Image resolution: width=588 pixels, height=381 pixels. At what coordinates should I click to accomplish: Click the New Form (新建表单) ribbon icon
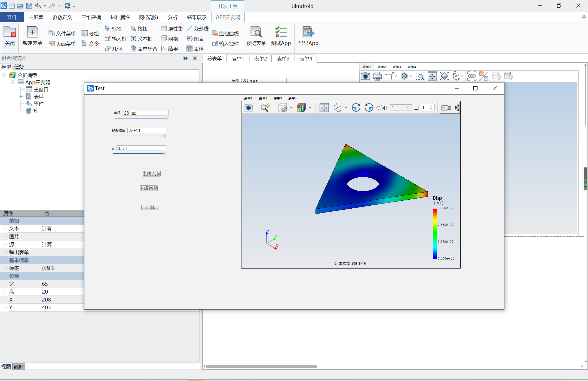coord(32,36)
